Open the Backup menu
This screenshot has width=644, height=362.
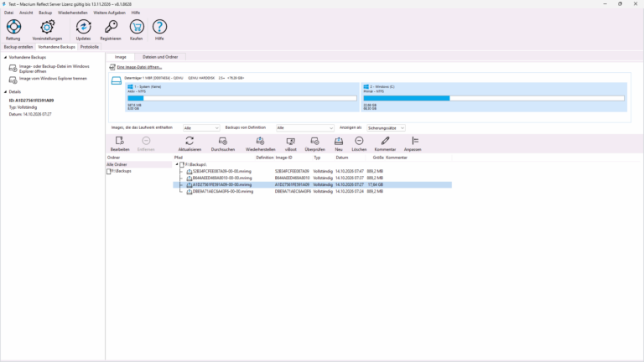pyautogui.click(x=45, y=13)
